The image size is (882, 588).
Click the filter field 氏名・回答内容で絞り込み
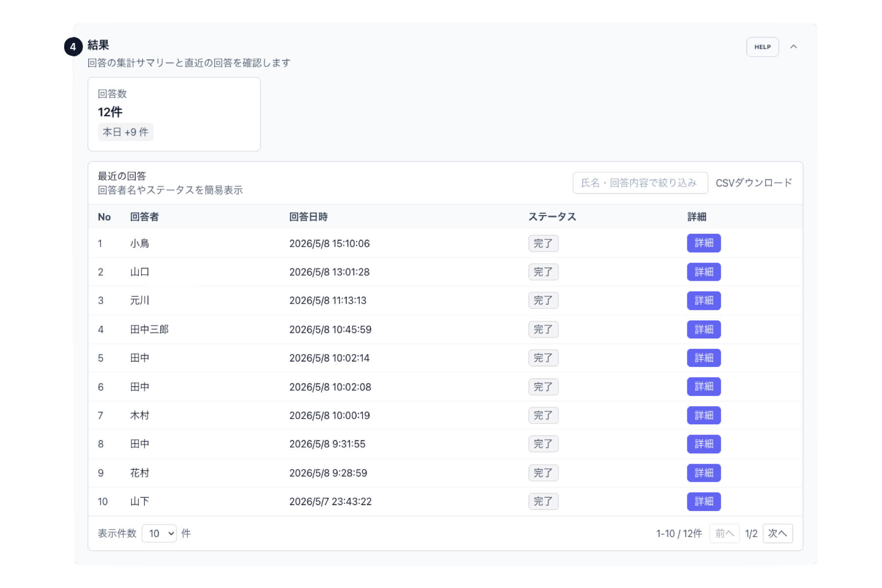point(640,183)
